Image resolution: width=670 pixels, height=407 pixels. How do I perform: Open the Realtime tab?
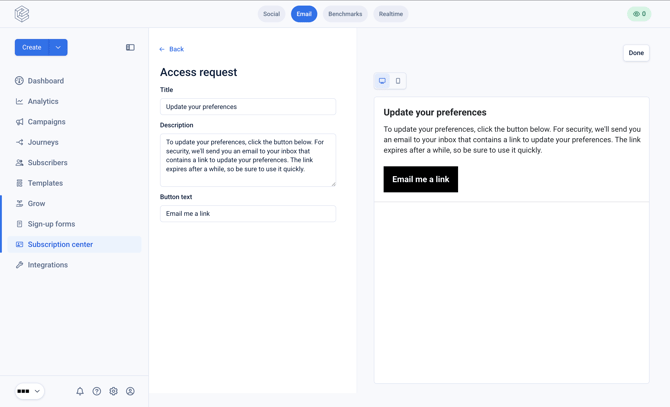[391, 14]
